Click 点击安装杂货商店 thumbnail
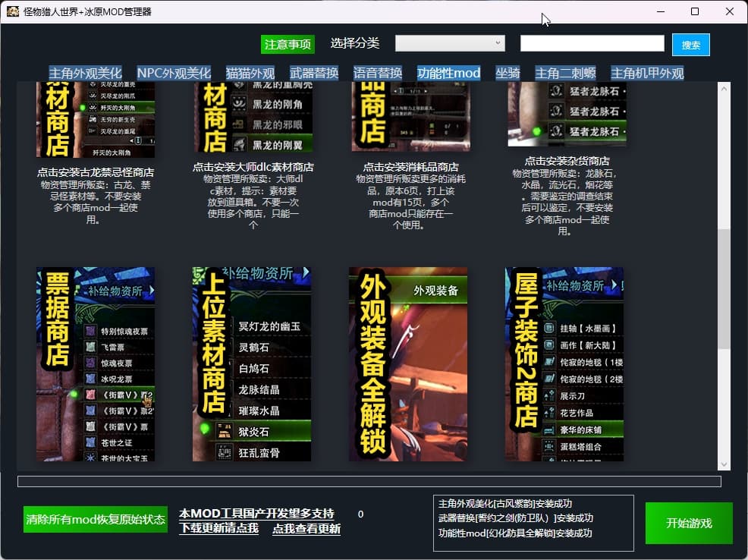The width and height of the screenshot is (748, 560). point(567,115)
